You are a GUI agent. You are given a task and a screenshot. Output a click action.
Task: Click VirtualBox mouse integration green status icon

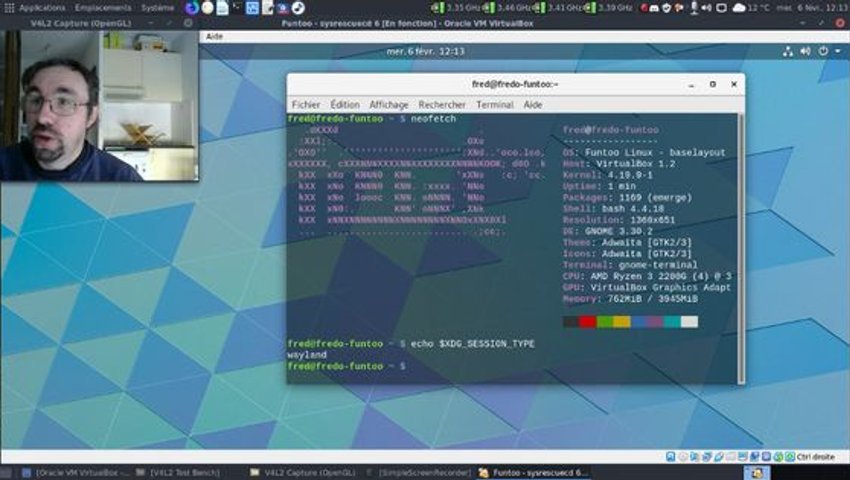tap(778, 457)
